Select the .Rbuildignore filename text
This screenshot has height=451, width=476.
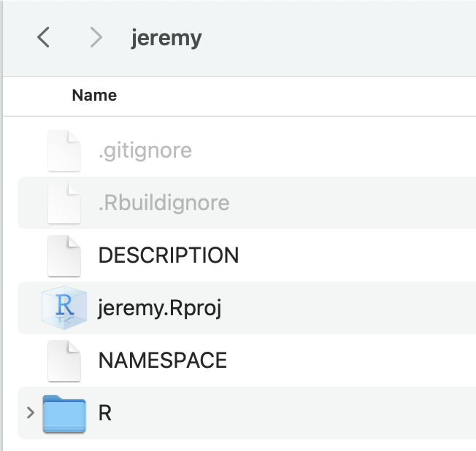pyautogui.click(x=164, y=203)
